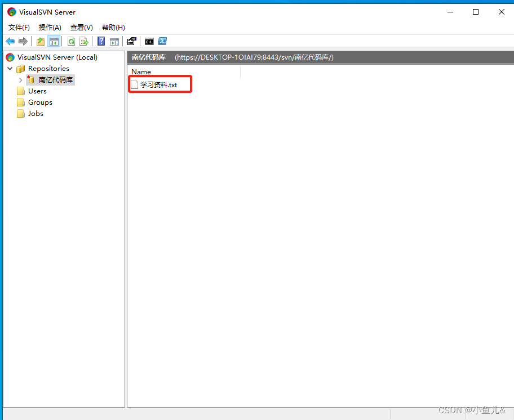
Task: Open the 查看(V) menu
Action: point(81,27)
